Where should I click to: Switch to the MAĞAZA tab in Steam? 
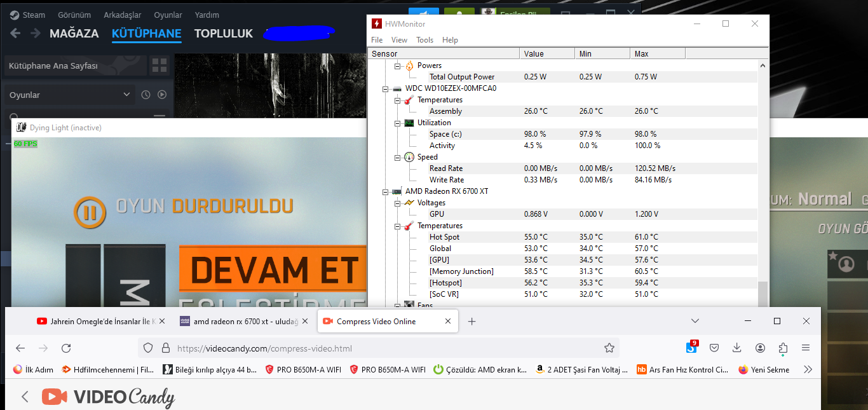point(74,34)
